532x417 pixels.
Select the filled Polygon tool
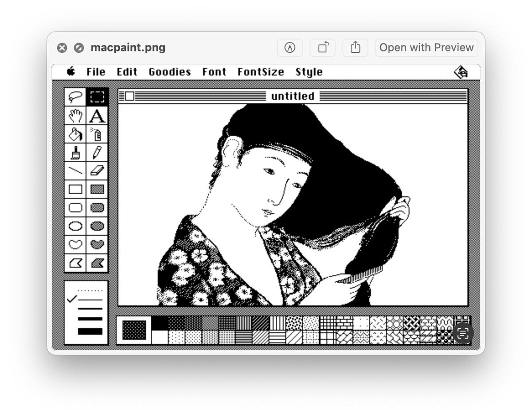coord(97,263)
